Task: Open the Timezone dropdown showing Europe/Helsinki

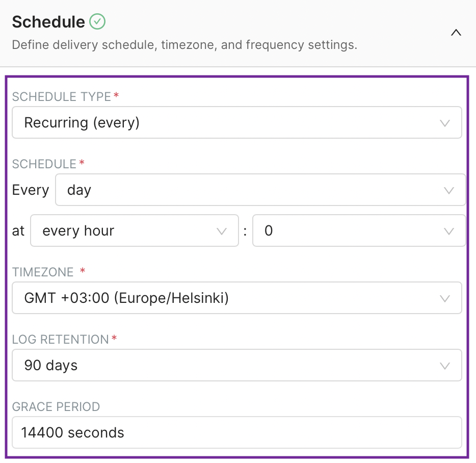Action: point(224,298)
